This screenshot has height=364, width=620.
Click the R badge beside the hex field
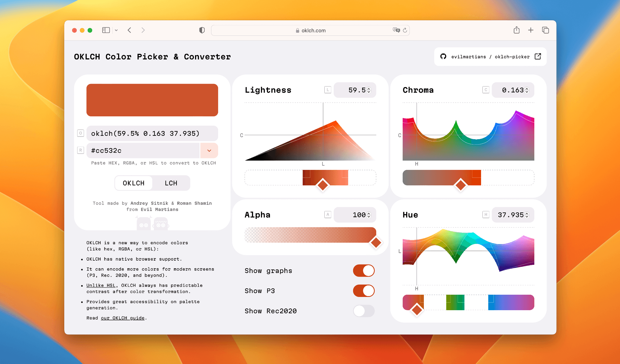[81, 150]
